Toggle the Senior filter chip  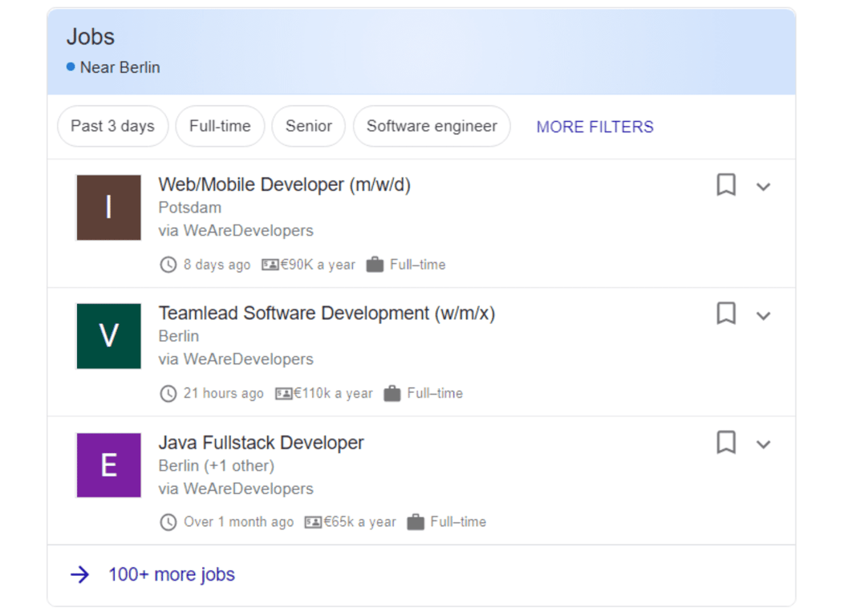[x=308, y=126]
